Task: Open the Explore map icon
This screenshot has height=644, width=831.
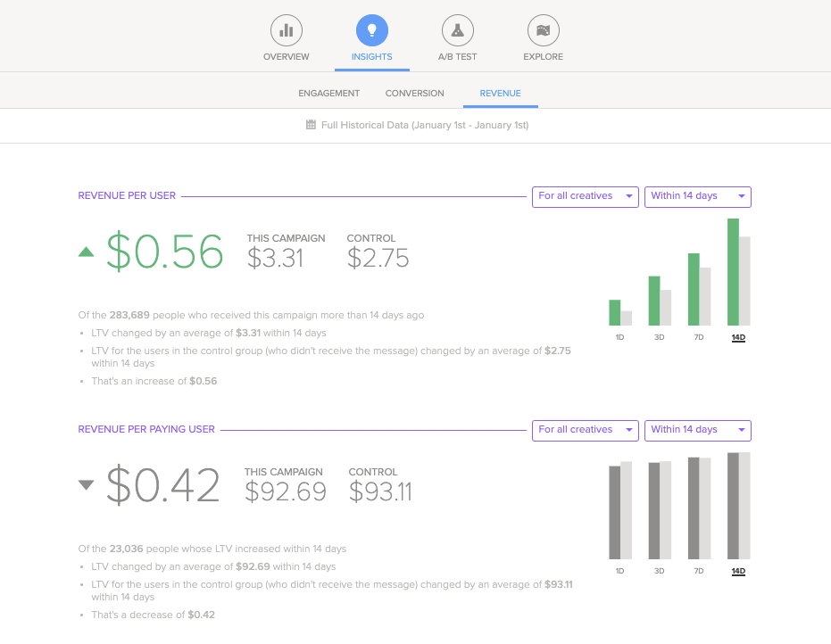Action: click(x=543, y=31)
